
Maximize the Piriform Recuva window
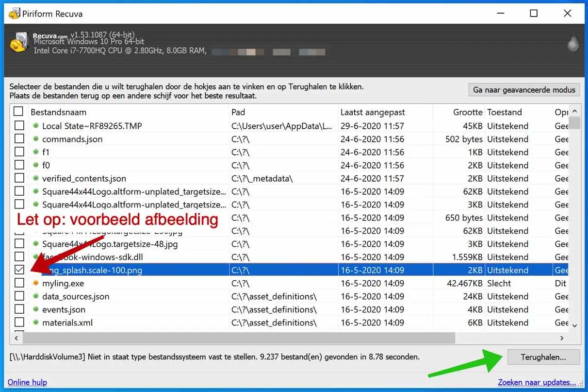pos(534,14)
